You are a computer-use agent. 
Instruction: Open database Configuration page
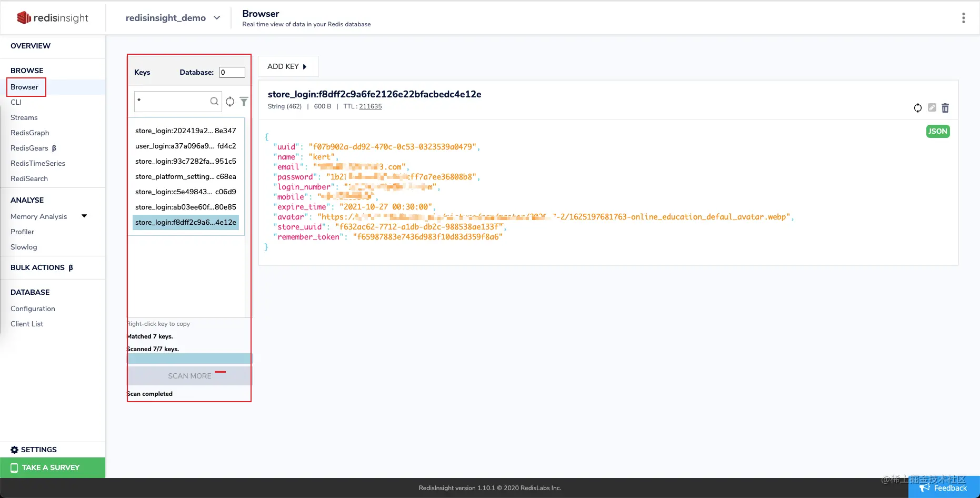tap(33, 308)
